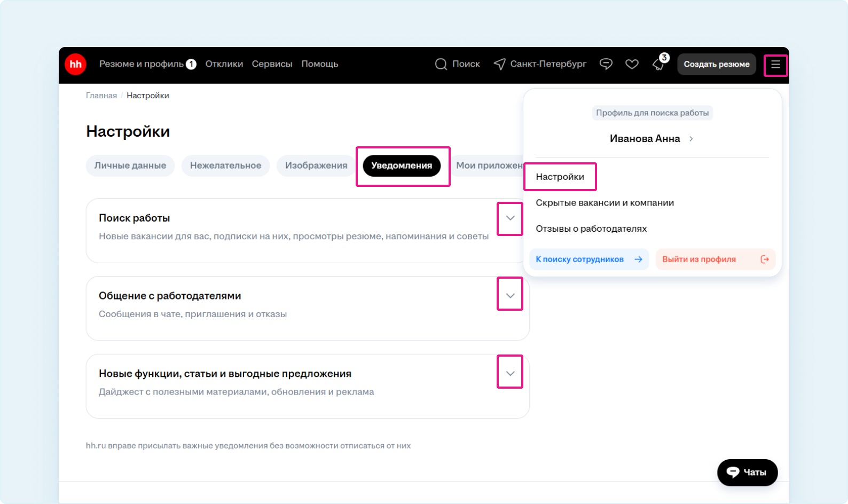Click the search magnifier icon
Screen dimensions: 848x504
tap(441, 65)
